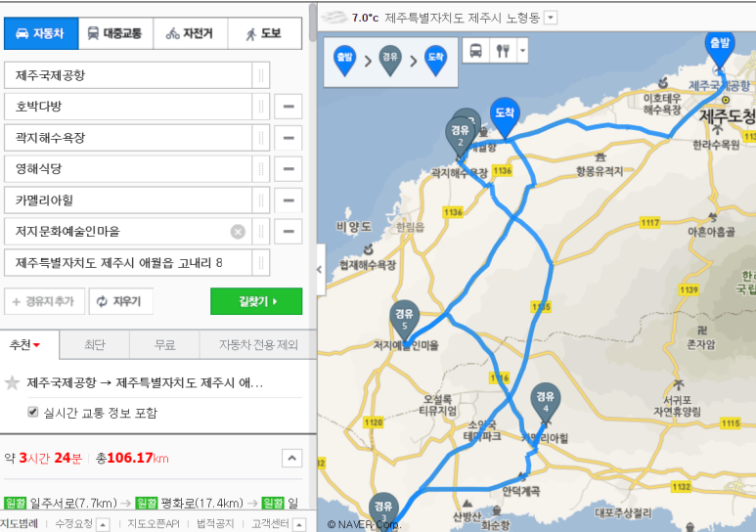The height and width of the screenshot is (532, 756).
Task: Grab the reorder handle of destination row
Action: (261, 263)
